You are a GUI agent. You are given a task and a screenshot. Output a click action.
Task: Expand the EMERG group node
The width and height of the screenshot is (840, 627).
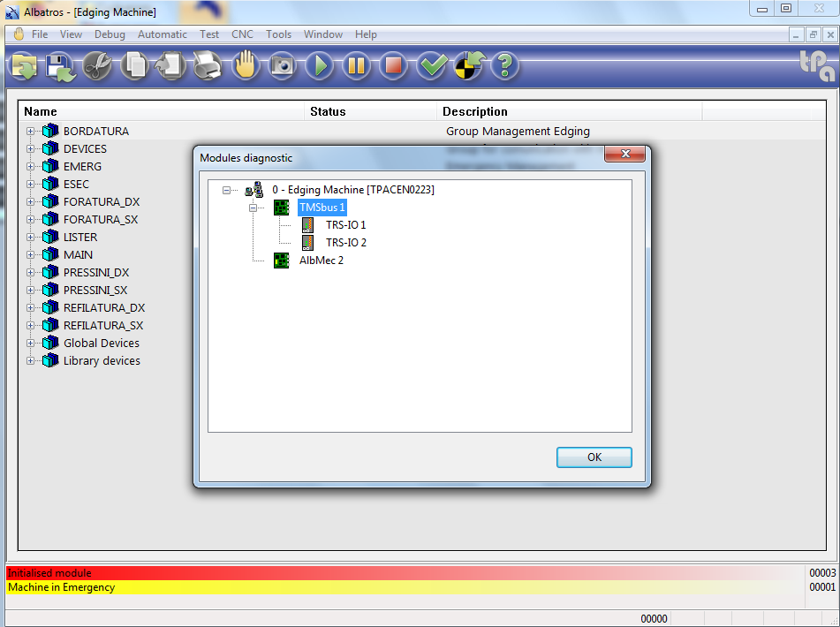[x=31, y=167]
